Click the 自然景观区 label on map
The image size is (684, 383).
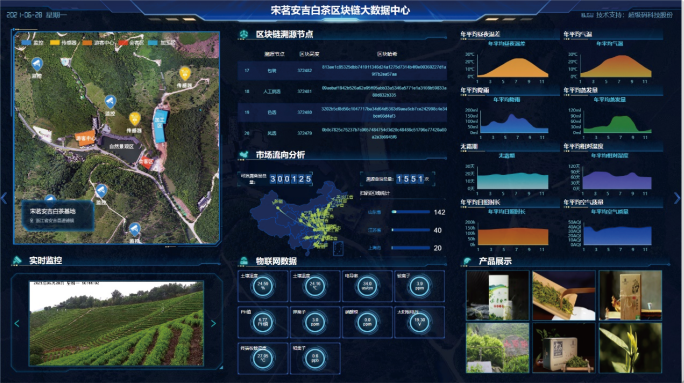point(121,146)
